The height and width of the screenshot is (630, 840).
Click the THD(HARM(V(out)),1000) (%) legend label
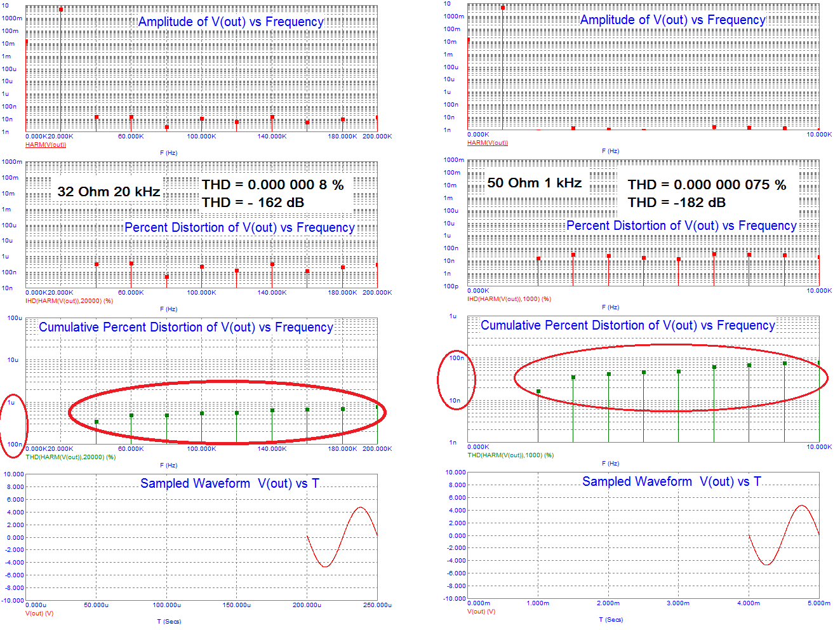pyautogui.click(x=510, y=455)
